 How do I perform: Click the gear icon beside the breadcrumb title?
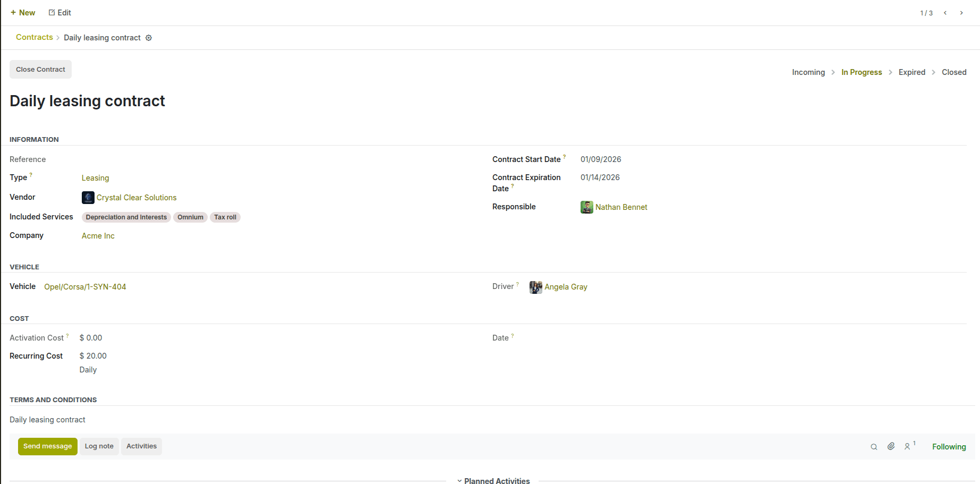[149, 38]
